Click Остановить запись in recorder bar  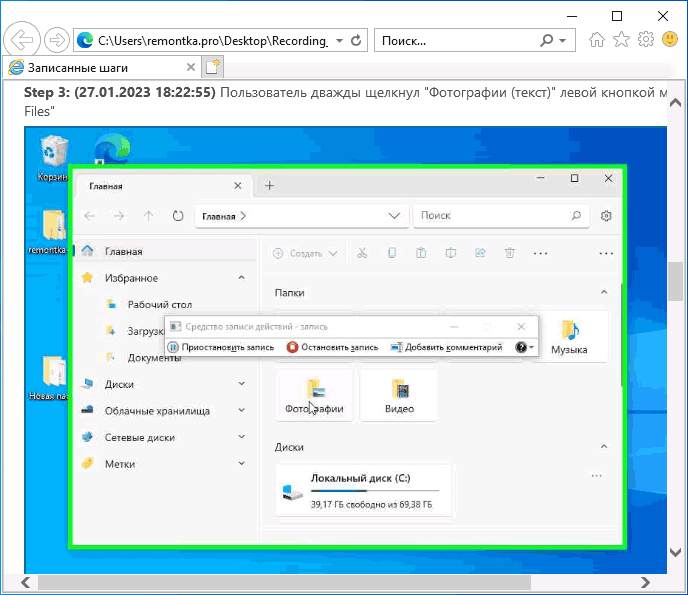click(332, 348)
